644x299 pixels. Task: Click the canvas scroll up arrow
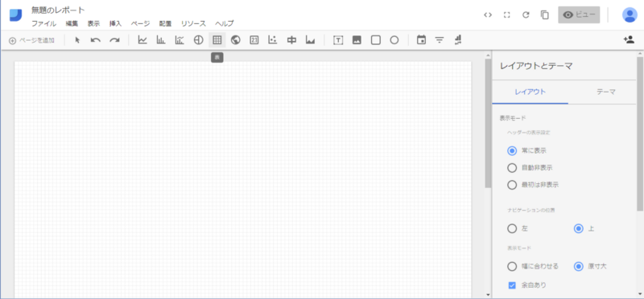(x=488, y=55)
